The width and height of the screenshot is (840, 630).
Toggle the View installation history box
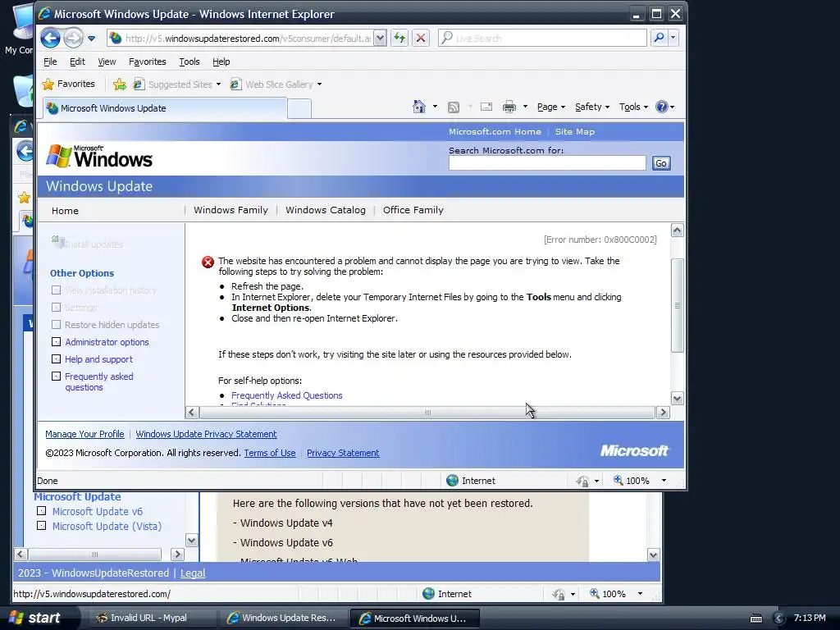point(57,290)
